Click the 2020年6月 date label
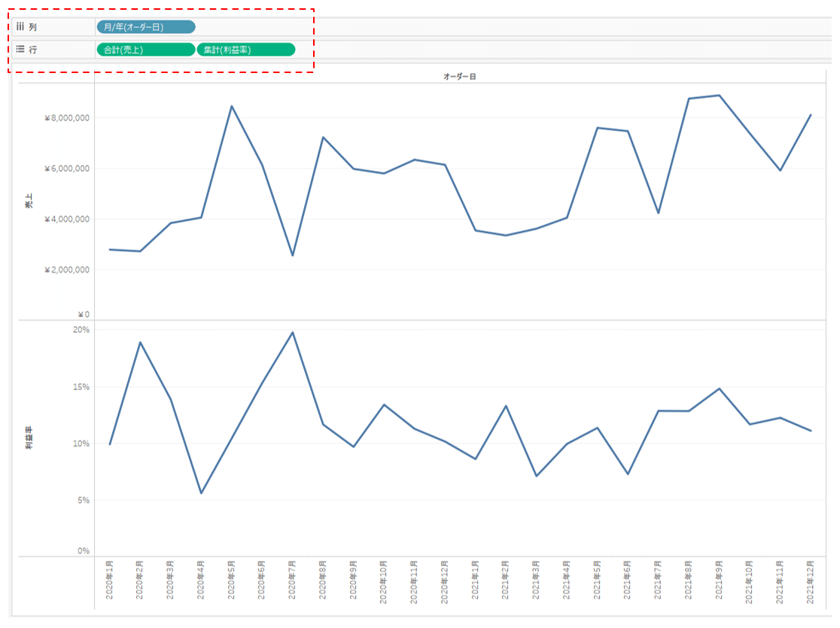This screenshot has width=840, height=628. click(262, 580)
